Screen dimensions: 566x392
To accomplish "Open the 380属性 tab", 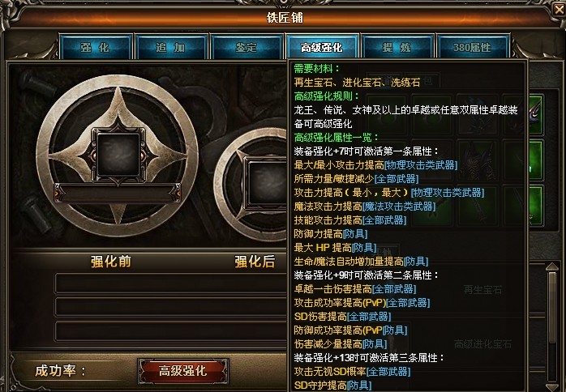I will tap(473, 47).
